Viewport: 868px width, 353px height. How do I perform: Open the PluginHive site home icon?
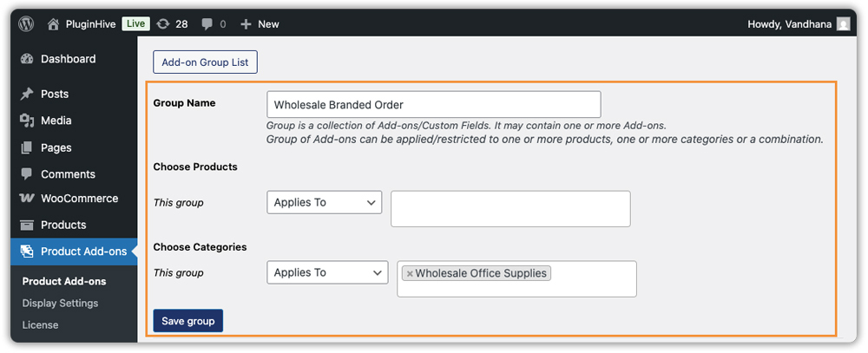pyautogui.click(x=54, y=24)
